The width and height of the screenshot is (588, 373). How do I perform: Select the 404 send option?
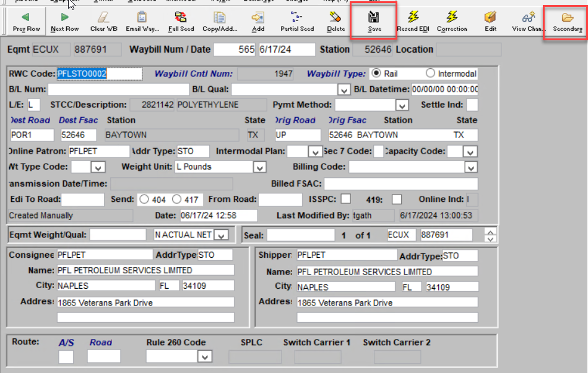(144, 200)
